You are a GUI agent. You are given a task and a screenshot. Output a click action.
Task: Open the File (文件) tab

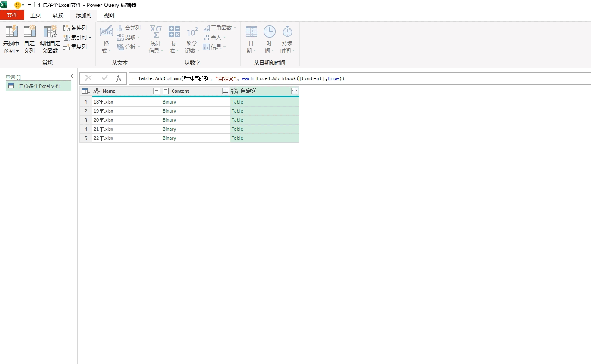(12, 15)
